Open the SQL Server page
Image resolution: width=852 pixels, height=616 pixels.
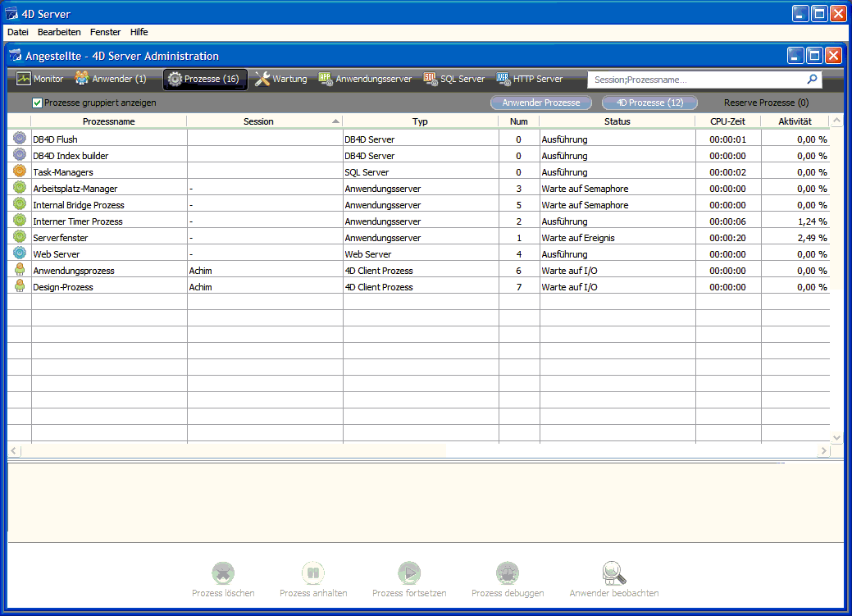[x=454, y=80]
